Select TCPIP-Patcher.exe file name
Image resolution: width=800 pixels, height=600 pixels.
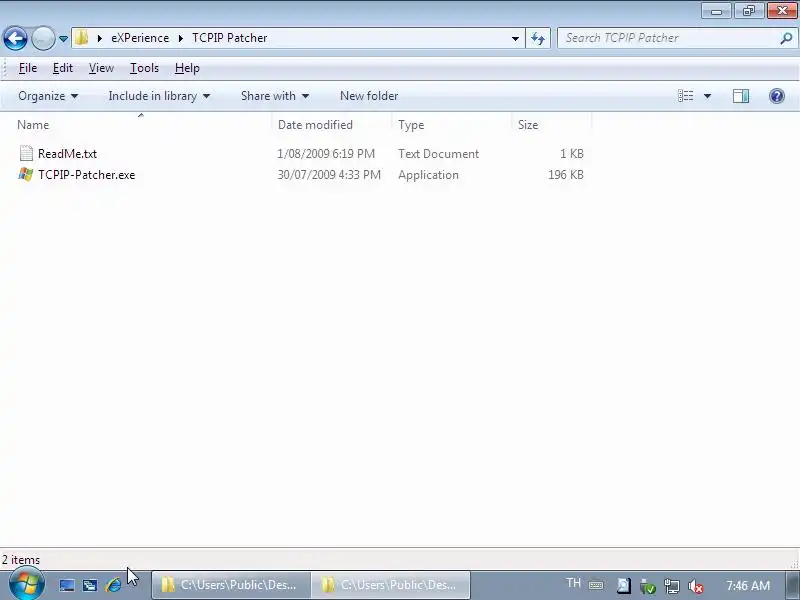[x=87, y=174]
